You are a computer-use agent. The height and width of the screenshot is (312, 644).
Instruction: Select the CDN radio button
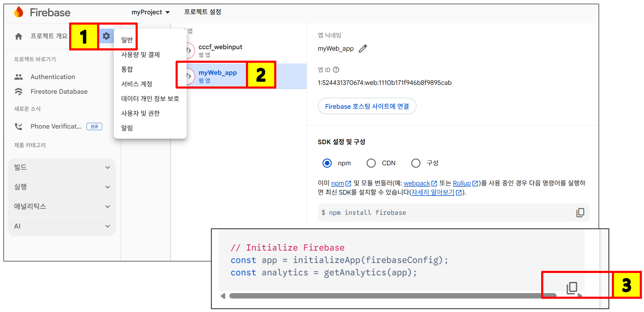[371, 163]
